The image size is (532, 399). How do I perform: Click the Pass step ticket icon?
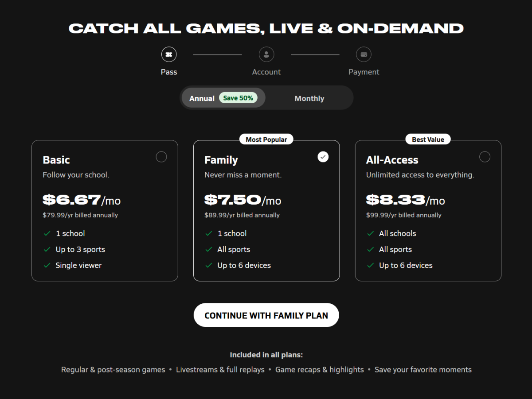(169, 54)
